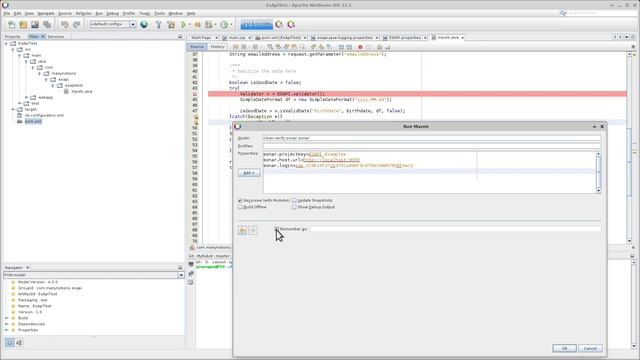Click the New Project toolbar icon
The width and height of the screenshot is (640, 360).
tap(23, 25)
